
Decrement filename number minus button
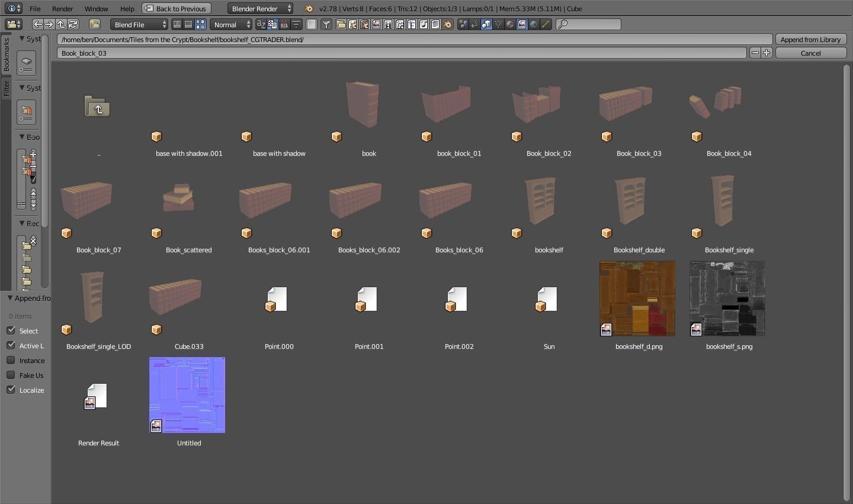755,53
